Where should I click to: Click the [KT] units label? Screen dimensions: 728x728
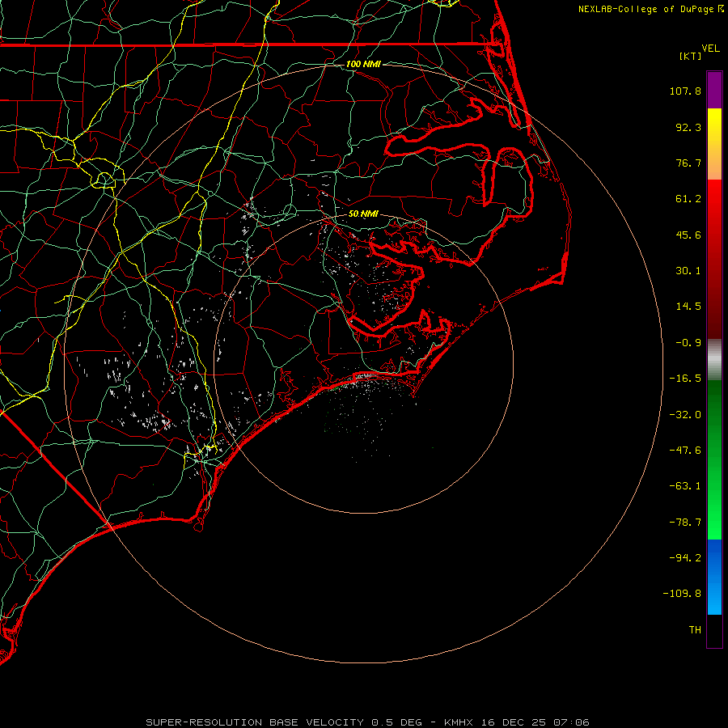(691, 56)
